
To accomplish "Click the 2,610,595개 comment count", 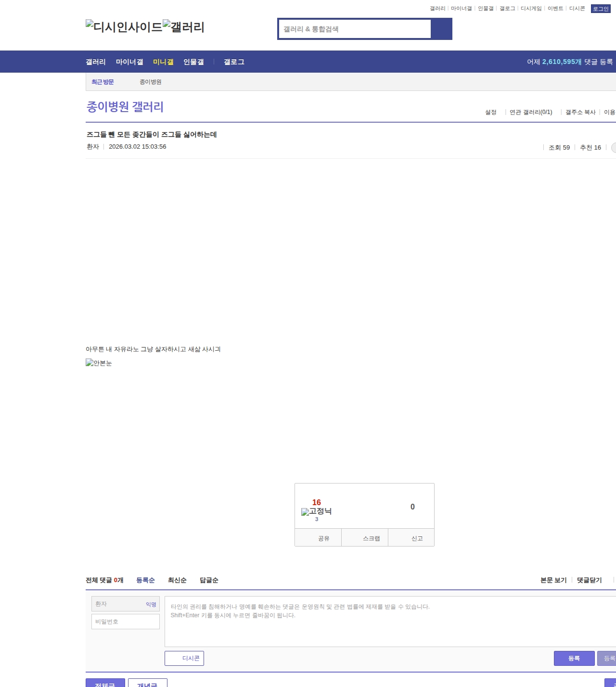I will coord(562,62).
